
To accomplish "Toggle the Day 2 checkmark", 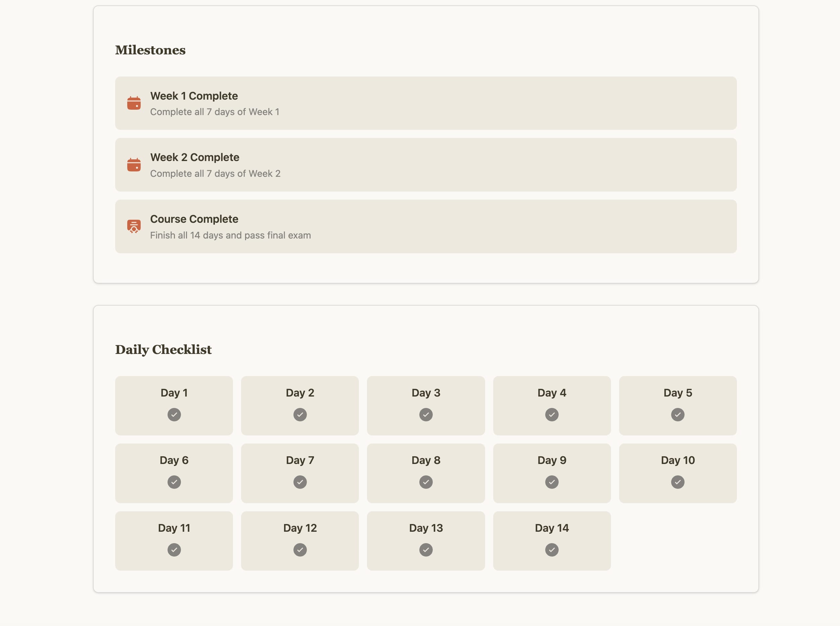I will click(x=300, y=415).
